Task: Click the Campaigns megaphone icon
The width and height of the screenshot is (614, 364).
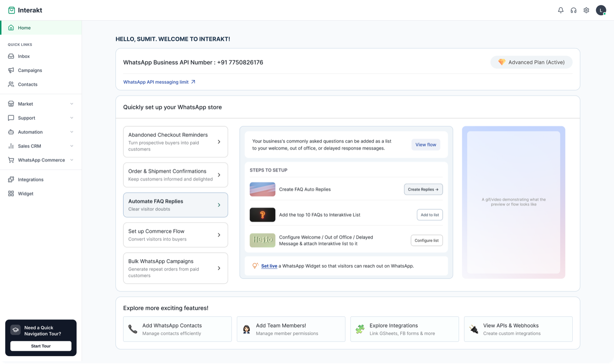Action: pos(11,70)
